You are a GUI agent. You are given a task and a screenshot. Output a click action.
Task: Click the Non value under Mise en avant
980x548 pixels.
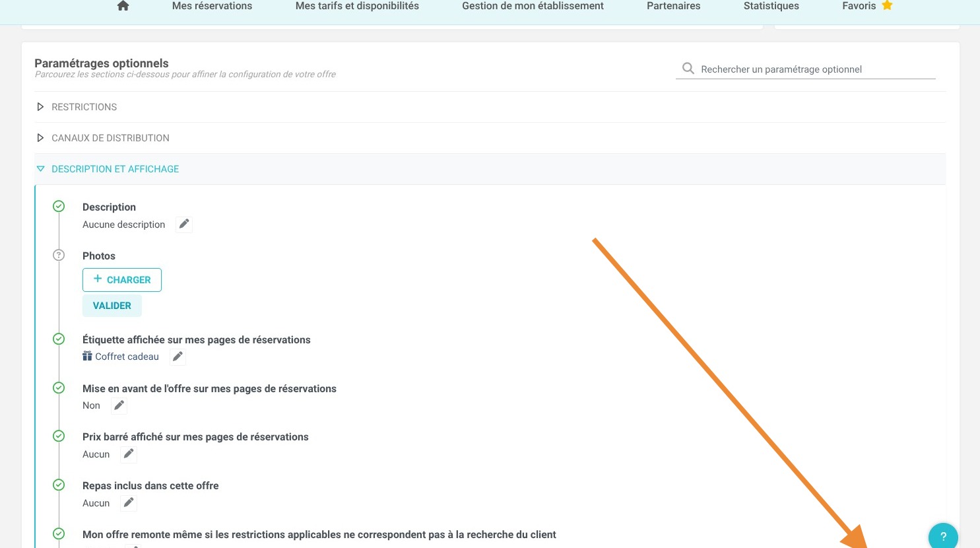click(91, 405)
